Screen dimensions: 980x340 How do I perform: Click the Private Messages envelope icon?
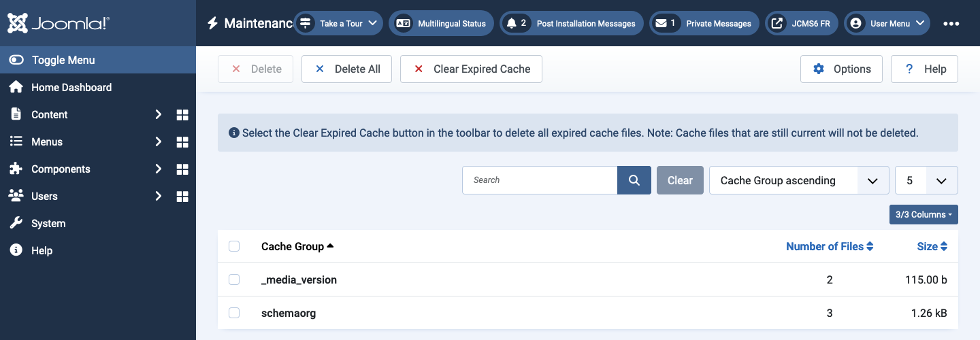pos(661,23)
